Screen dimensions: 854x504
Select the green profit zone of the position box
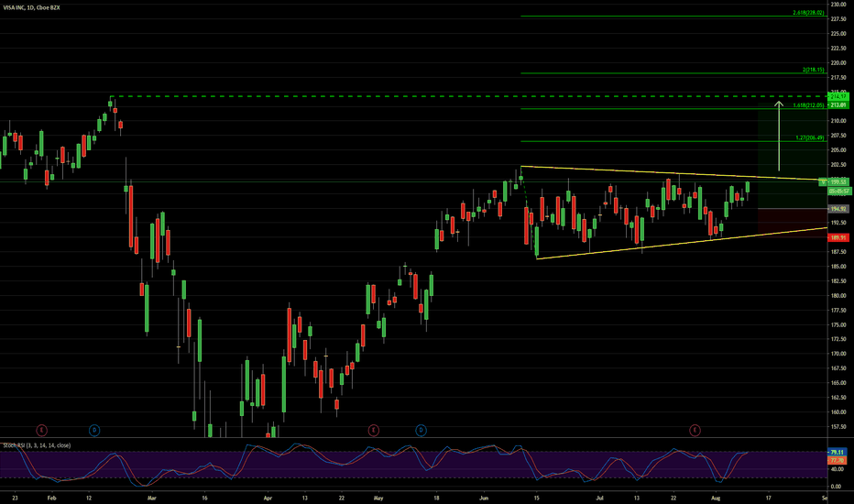[793, 155]
